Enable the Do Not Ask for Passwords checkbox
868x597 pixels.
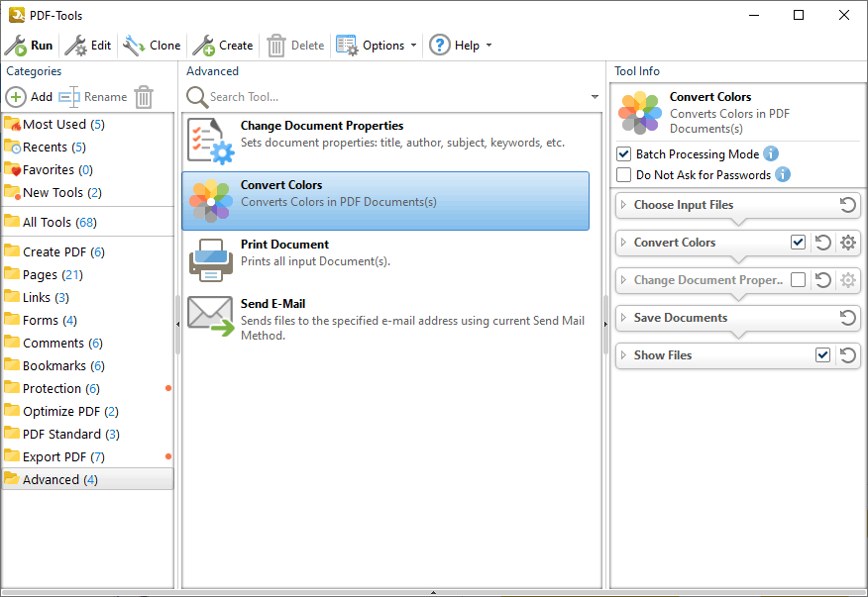click(624, 175)
